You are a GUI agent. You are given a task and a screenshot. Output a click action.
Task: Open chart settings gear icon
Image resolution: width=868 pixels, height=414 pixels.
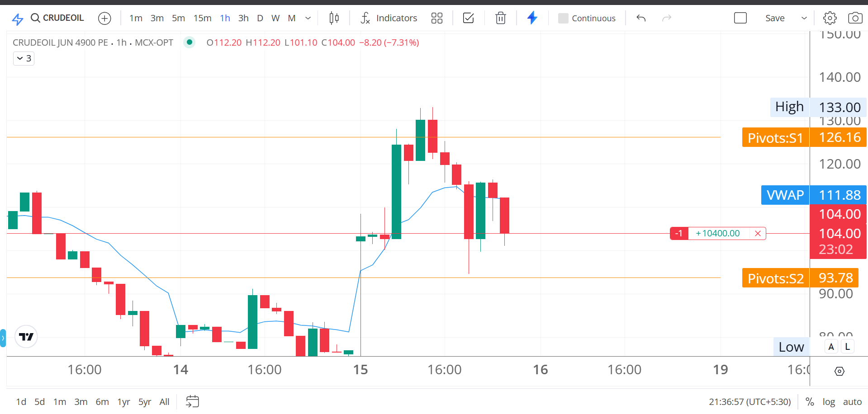(x=830, y=18)
